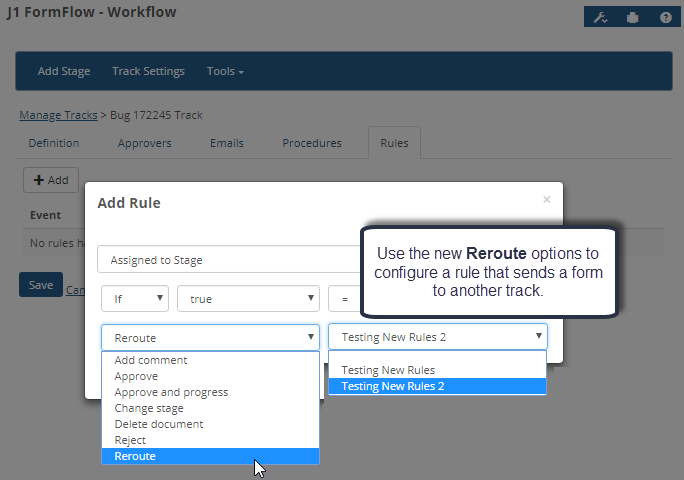The image size is (684, 480).
Task: Click Add Stage in toolbar
Action: (x=64, y=72)
